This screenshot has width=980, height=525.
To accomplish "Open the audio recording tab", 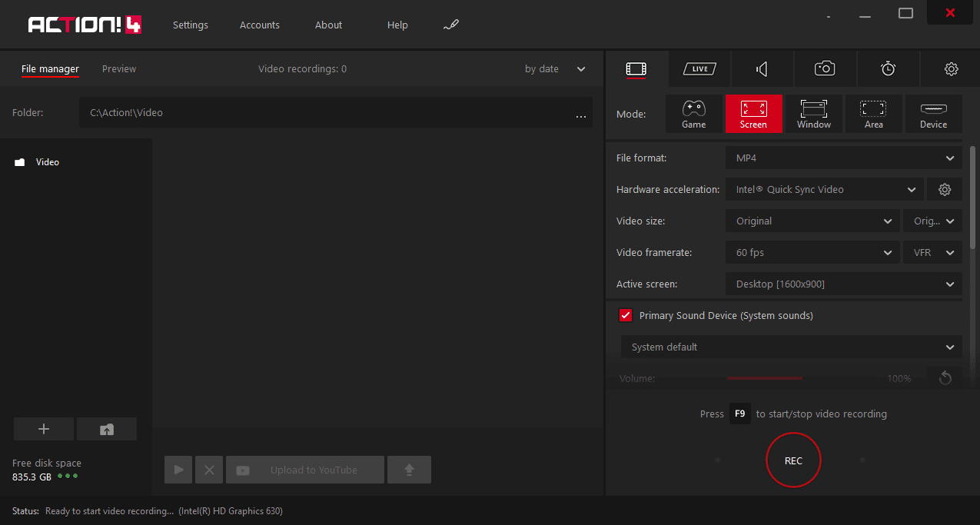I will [762, 69].
